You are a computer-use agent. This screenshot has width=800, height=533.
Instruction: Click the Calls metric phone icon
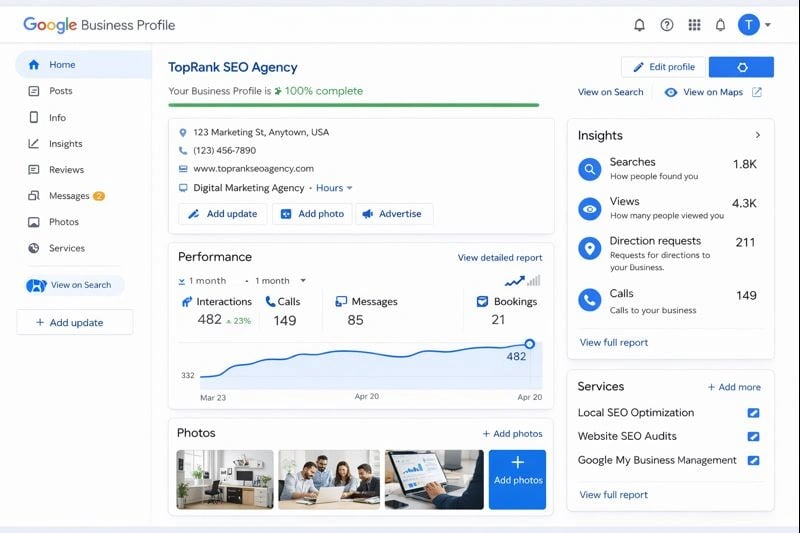(270, 301)
